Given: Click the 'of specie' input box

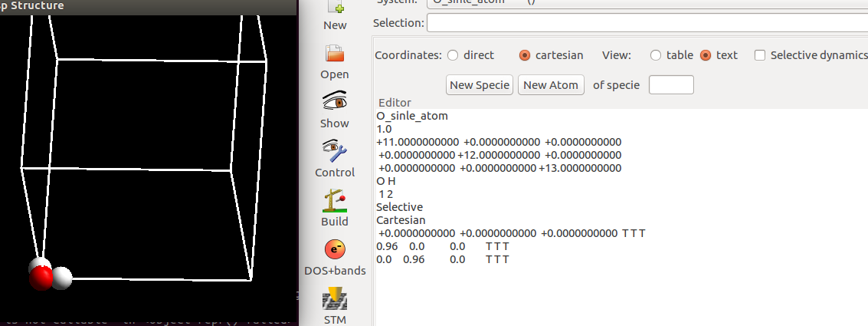Looking at the screenshot, I should click(x=671, y=85).
